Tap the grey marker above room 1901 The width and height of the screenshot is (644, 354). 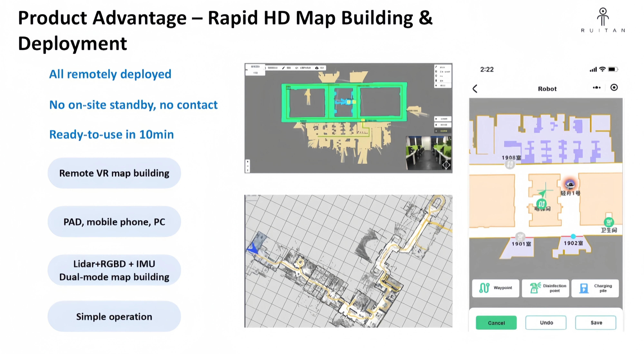pos(520,236)
